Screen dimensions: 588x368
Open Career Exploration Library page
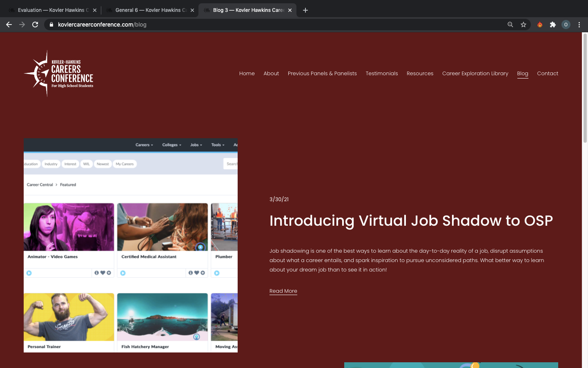click(x=475, y=74)
